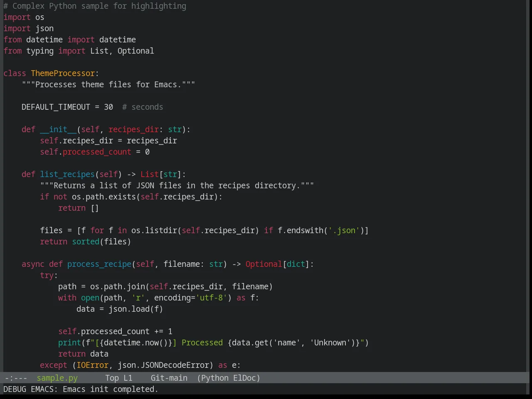
Task: Click 'json.load(f)' call
Action: 136,309
